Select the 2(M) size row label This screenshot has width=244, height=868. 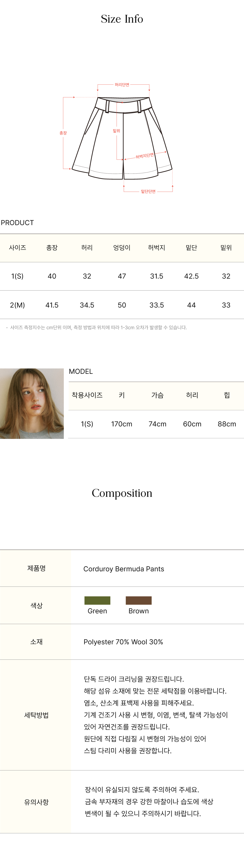click(17, 305)
